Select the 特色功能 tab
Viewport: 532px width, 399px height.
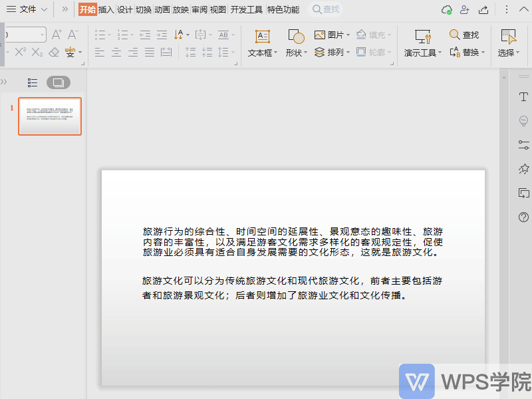click(283, 9)
